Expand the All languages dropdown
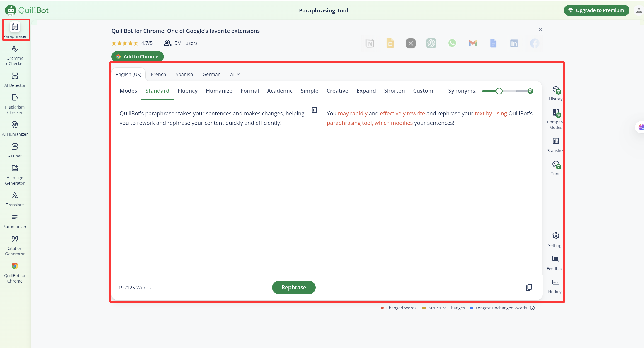 click(x=235, y=74)
